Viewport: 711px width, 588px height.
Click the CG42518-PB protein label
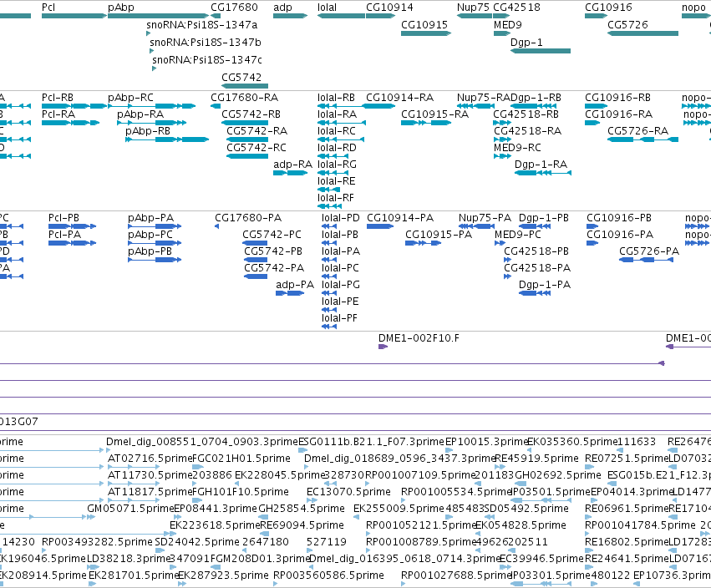coord(536,251)
